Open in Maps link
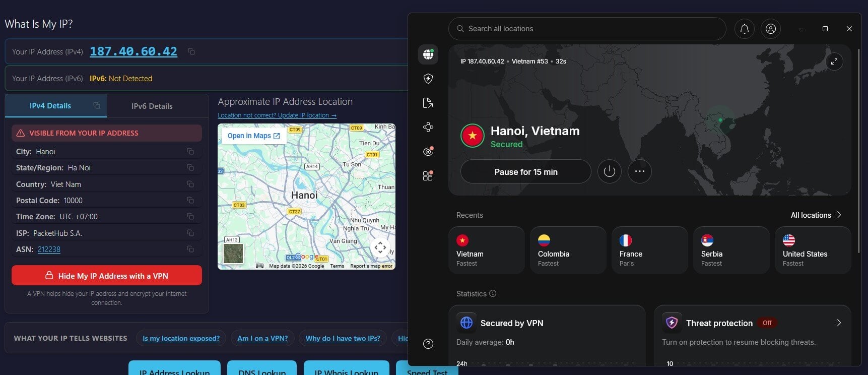Viewport: 868px width, 375px height. coord(253,136)
